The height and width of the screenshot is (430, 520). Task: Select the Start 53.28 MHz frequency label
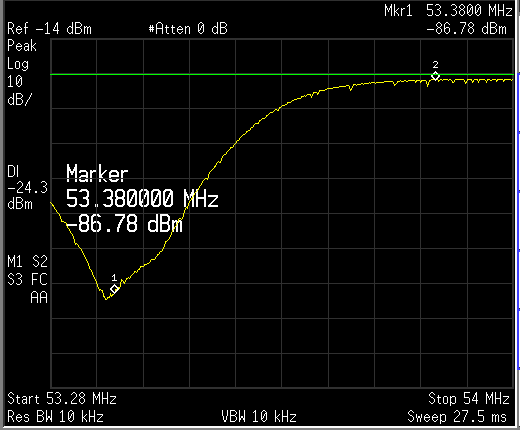[x=62, y=398]
